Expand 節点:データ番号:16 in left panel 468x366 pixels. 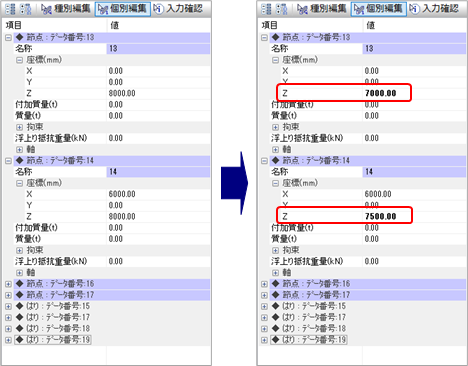[8, 284]
